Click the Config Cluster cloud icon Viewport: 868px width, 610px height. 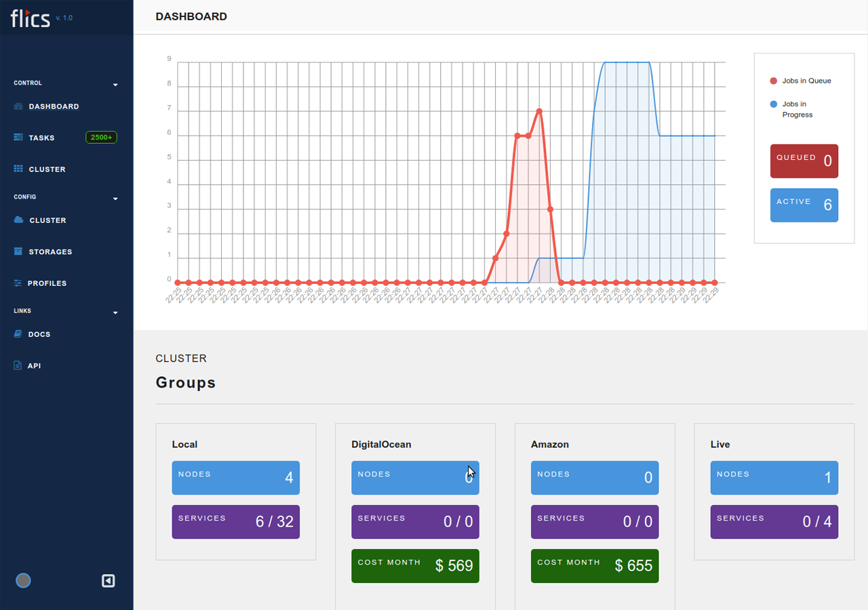18,220
